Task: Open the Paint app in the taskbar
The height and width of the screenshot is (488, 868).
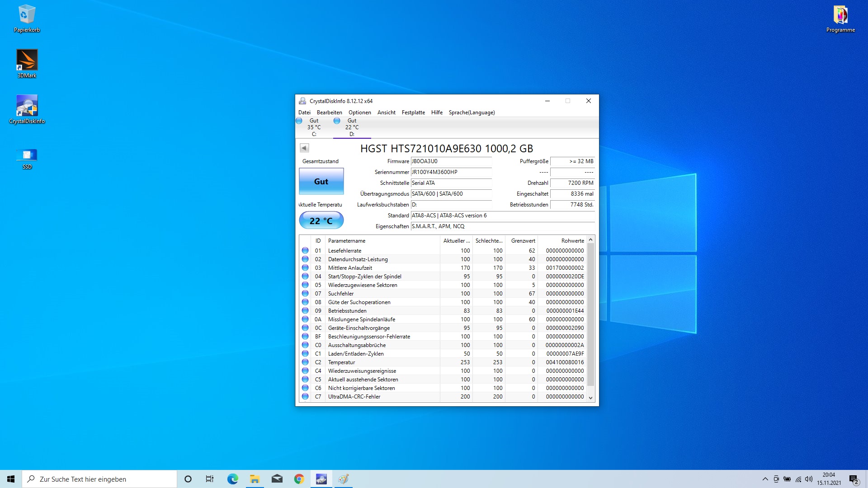Action: click(x=343, y=479)
